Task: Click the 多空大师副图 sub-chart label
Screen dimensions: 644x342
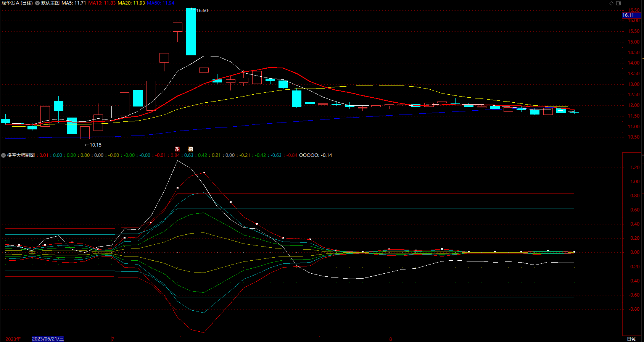Action: pyautogui.click(x=21, y=155)
